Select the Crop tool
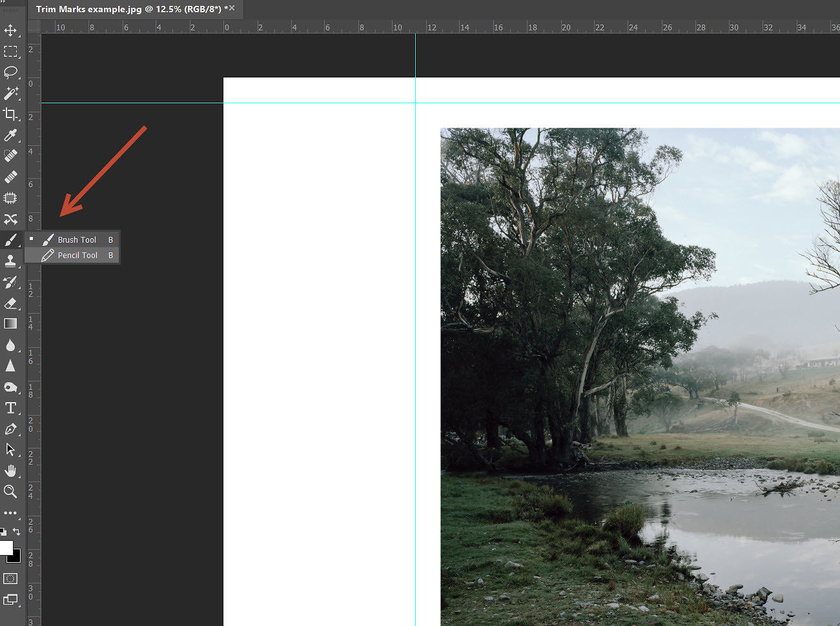 click(x=12, y=115)
